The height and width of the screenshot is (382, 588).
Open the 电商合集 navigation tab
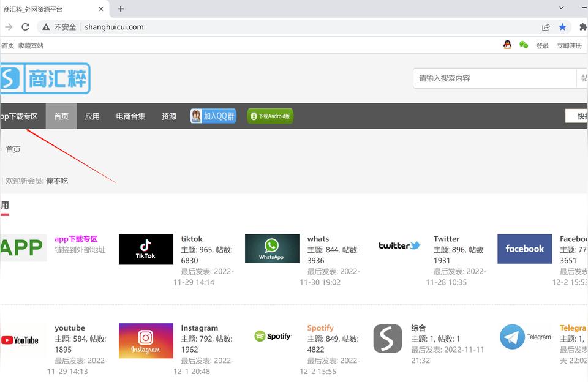click(130, 116)
